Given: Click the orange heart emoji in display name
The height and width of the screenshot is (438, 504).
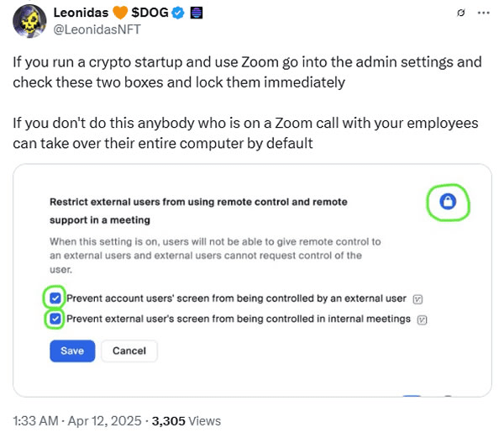Looking at the screenshot, I should [121, 13].
